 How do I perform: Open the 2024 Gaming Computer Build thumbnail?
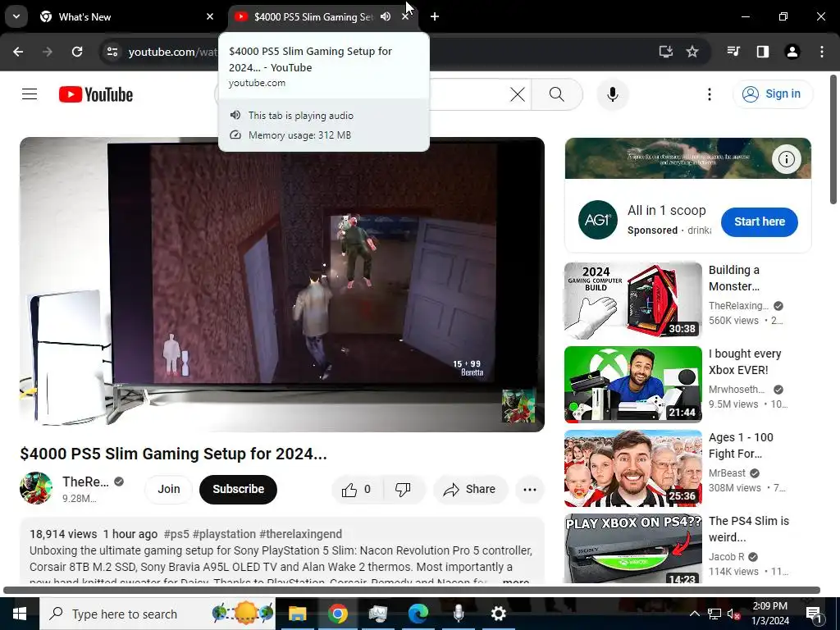pyautogui.click(x=632, y=300)
